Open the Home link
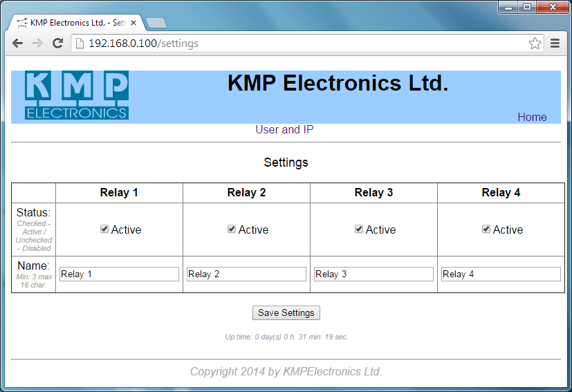Screen dimensions: 572x392 (x=532, y=117)
